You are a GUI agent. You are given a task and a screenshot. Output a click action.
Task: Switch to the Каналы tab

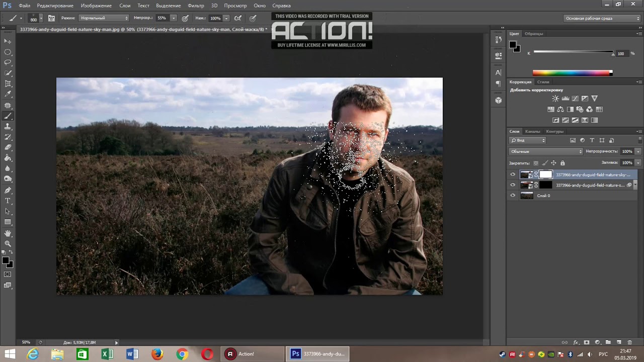click(x=532, y=131)
